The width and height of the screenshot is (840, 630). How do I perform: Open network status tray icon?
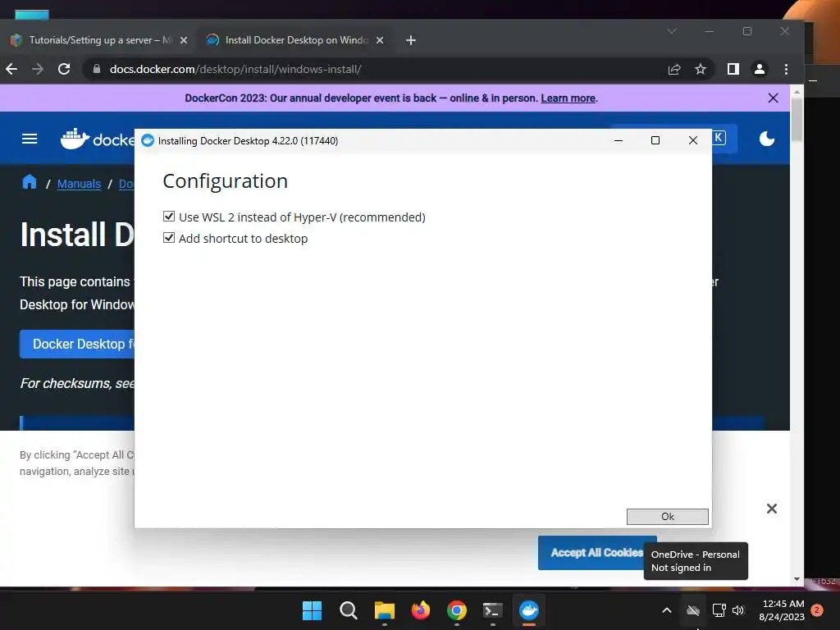pos(719,610)
